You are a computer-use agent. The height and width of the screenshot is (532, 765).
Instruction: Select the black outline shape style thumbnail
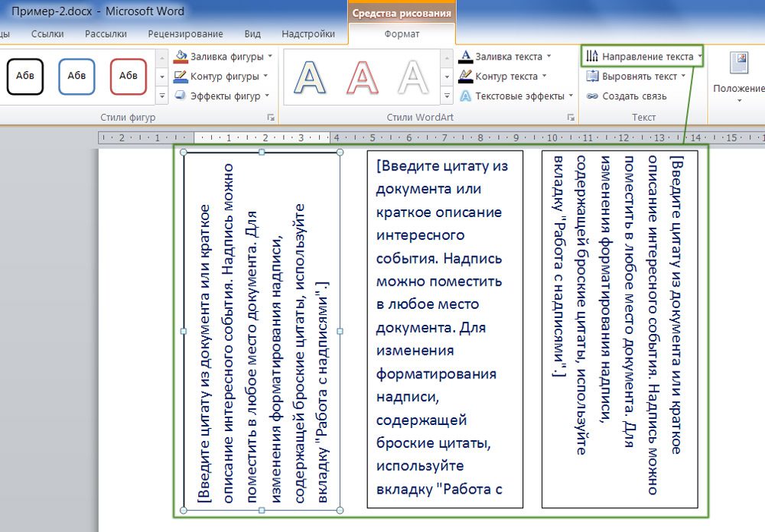(x=25, y=76)
